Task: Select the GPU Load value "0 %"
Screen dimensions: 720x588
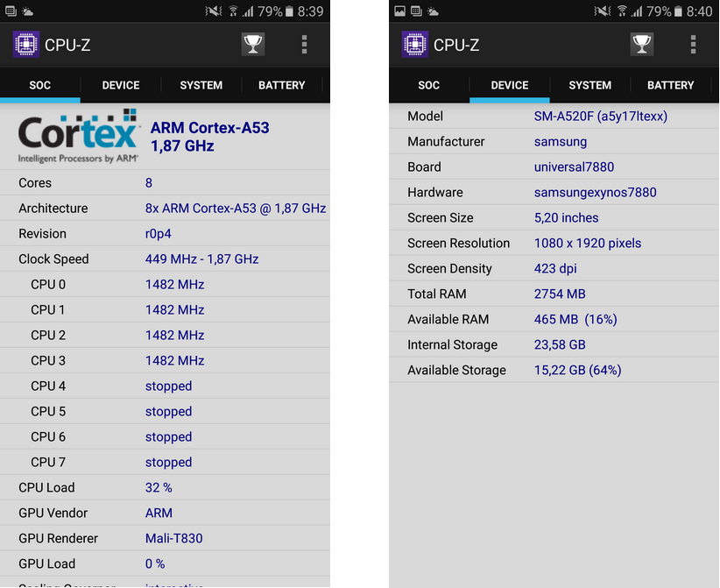Action: [x=155, y=563]
